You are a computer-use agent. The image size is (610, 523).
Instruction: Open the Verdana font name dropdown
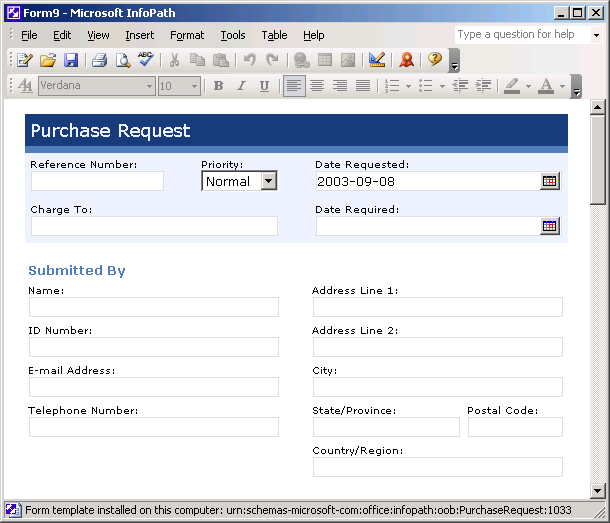tap(149, 86)
